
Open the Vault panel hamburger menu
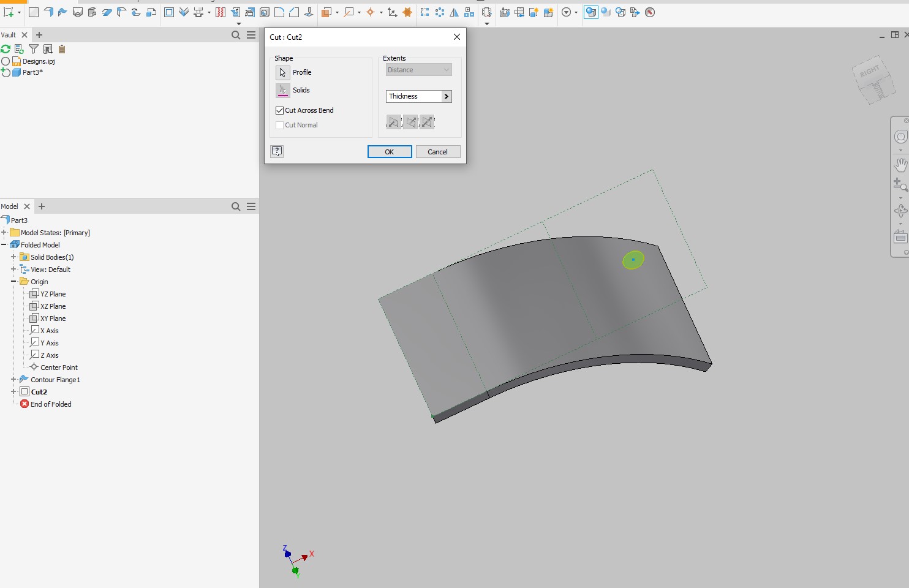251,35
